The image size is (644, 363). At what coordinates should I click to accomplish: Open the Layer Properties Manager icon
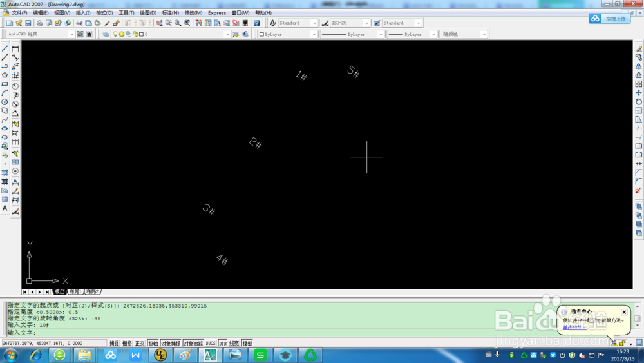click(106, 34)
